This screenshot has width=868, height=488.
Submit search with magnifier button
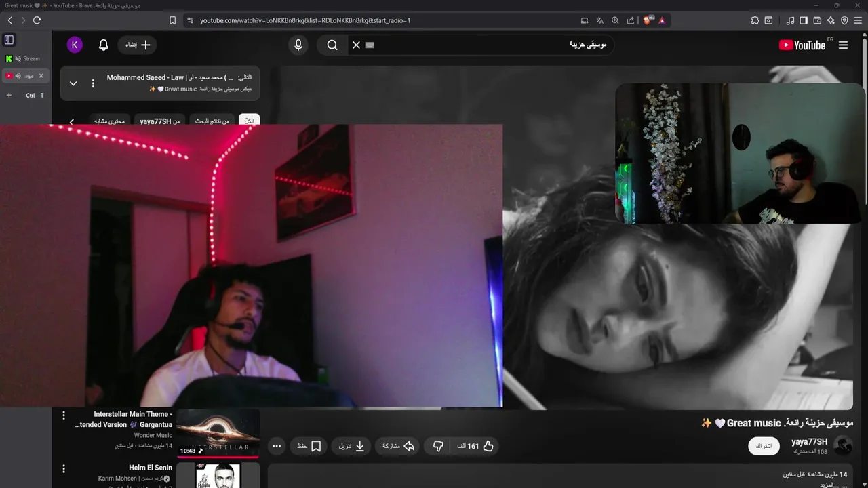pyautogui.click(x=332, y=45)
